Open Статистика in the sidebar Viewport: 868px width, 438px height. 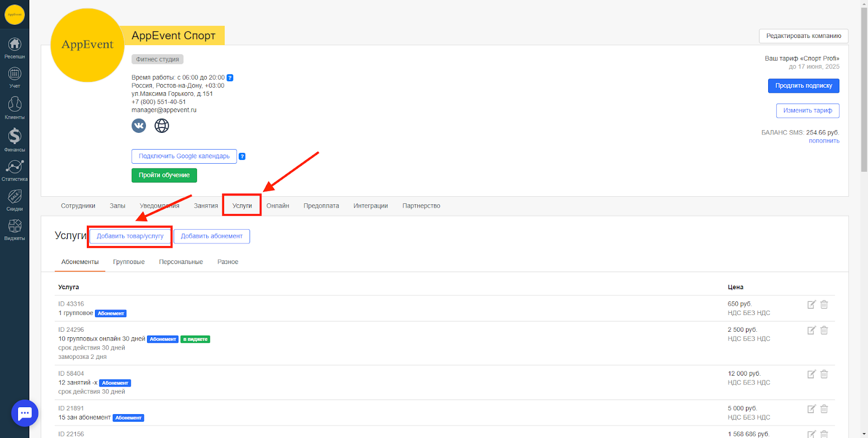point(15,170)
